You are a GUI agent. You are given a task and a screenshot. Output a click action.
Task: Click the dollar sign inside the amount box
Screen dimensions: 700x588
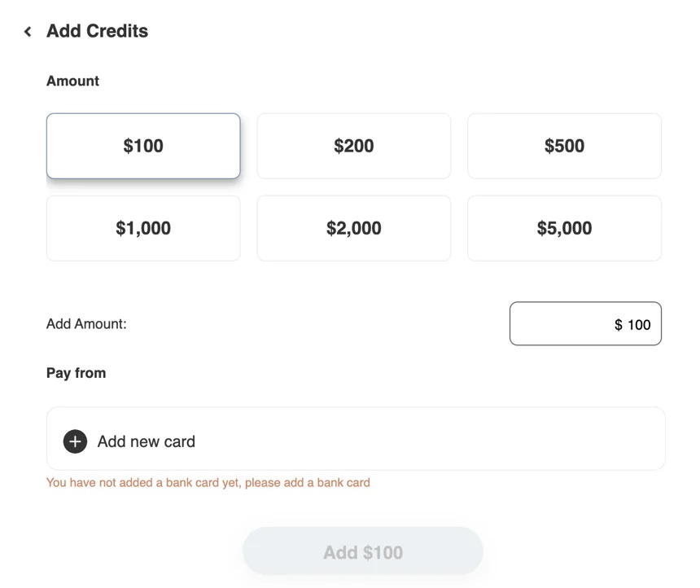pos(619,325)
